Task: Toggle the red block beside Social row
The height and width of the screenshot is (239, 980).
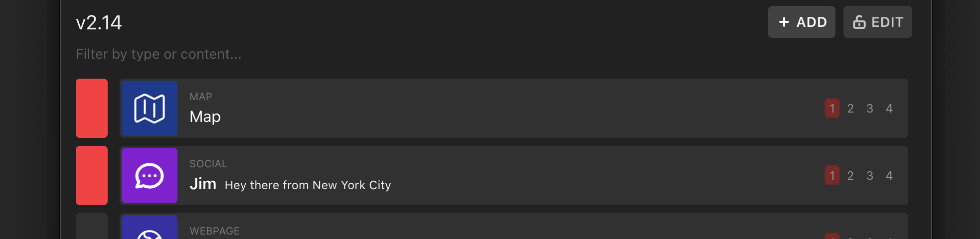Action: click(92, 175)
